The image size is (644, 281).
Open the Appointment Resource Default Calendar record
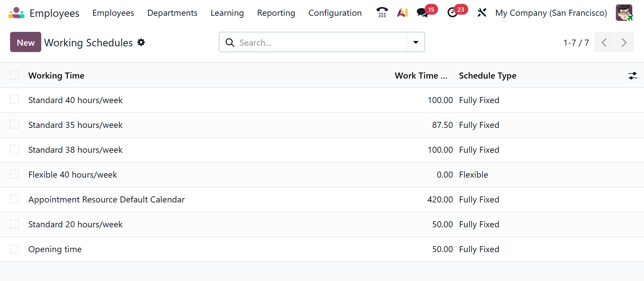[106, 199]
